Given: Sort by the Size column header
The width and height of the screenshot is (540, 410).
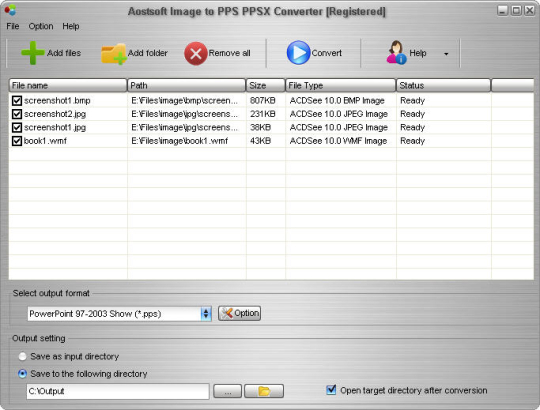Looking at the screenshot, I should click(266, 85).
